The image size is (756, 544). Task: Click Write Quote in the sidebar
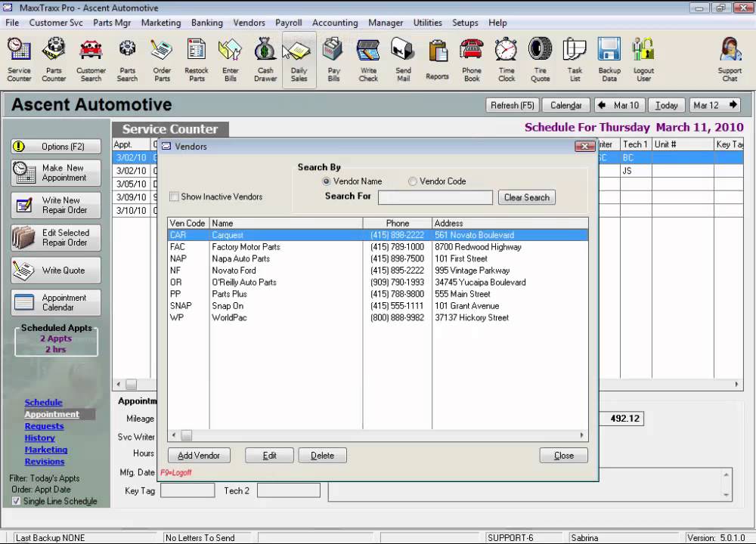pos(56,270)
